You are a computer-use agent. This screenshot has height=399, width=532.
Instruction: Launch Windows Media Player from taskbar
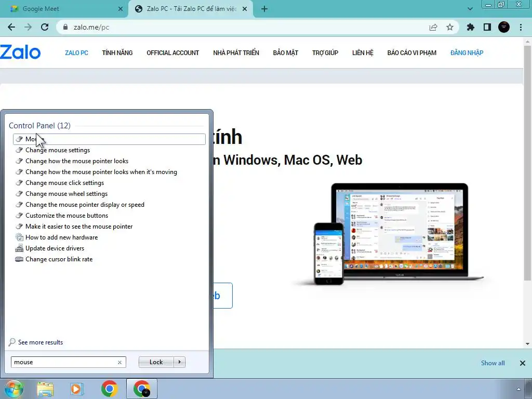click(77, 389)
